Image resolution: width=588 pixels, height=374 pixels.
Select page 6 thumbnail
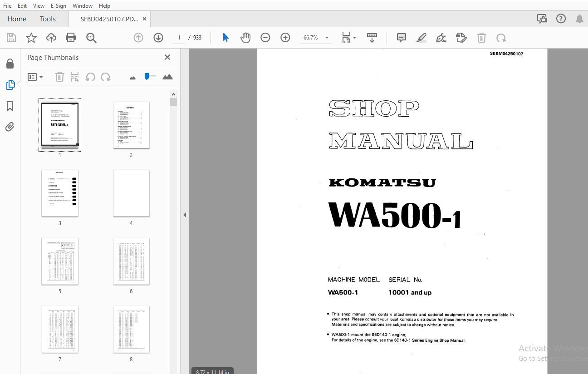131,261
